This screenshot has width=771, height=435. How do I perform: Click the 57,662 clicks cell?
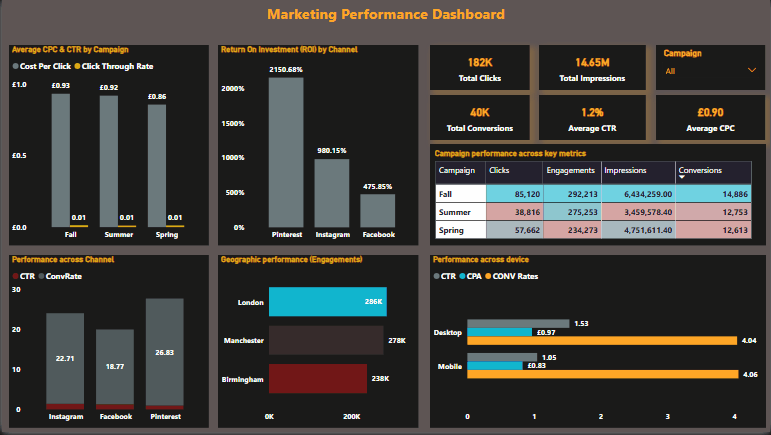click(x=514, y=230)
